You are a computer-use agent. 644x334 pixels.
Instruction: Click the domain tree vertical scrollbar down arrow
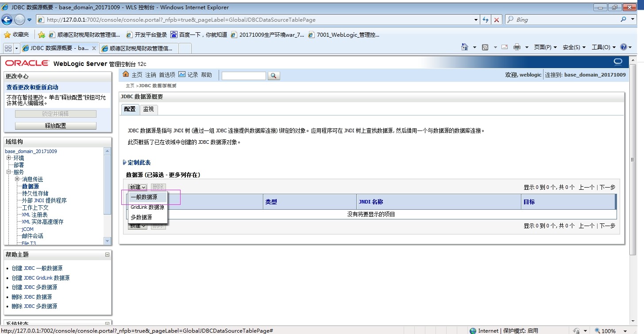click(x=107, y=241)
